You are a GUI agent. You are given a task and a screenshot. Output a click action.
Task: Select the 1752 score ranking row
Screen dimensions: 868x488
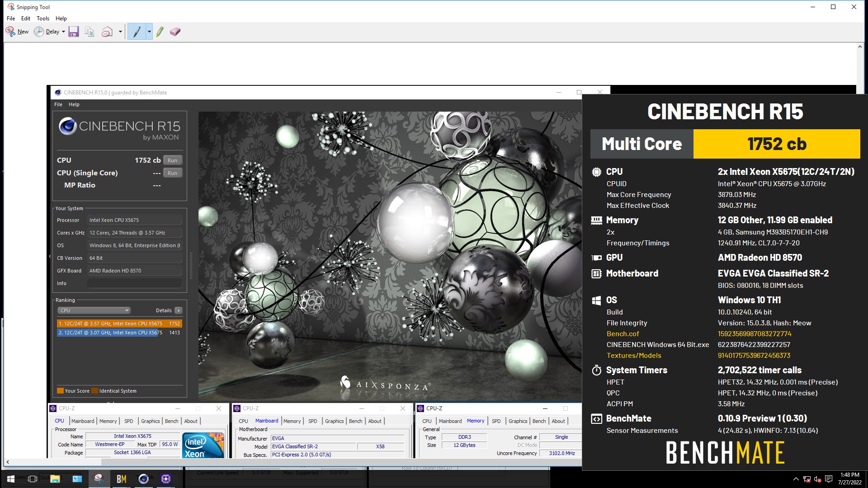[x=119, y=324]
